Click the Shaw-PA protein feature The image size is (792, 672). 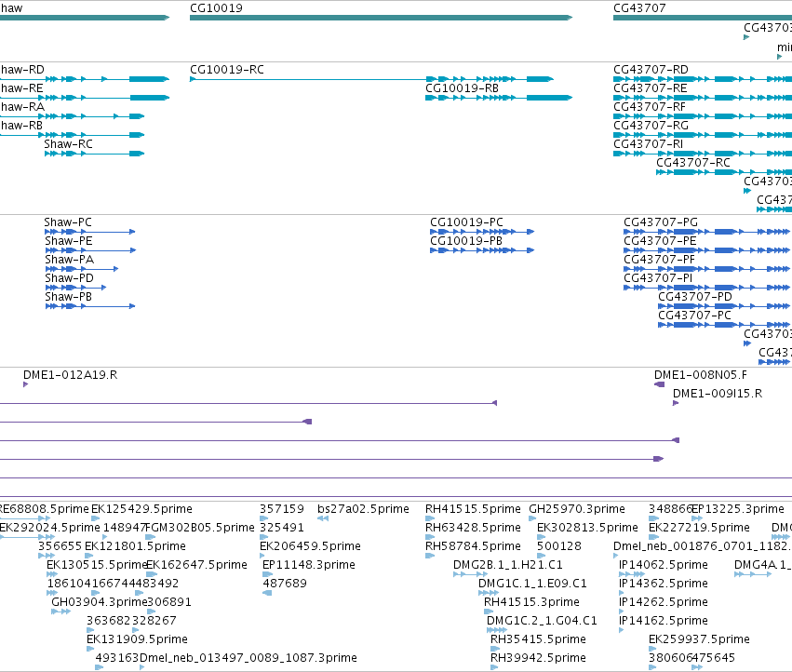[82, 269]
